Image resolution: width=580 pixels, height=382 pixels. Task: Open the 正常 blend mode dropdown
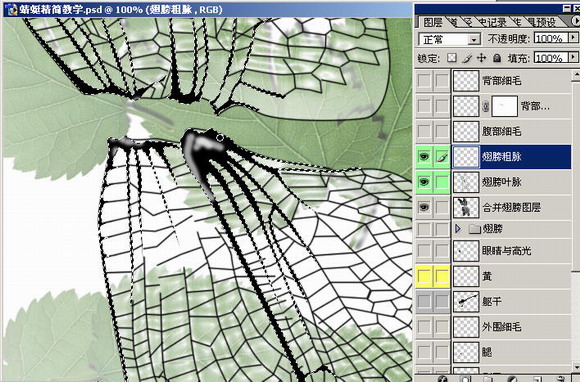[449, 39]
